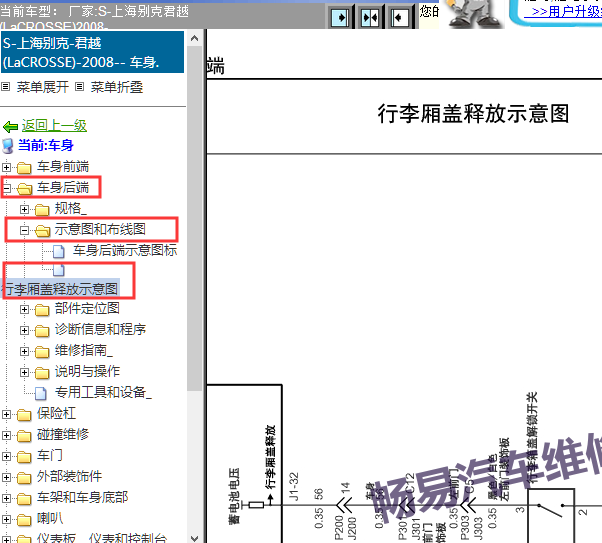
Task: Click the green back arrow icon
Action: tap(10, 126)
